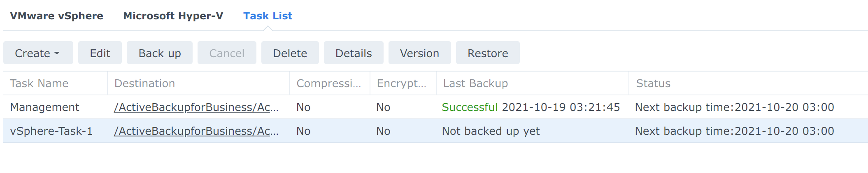
Task: Open vSphere-Task-1 destination path link
Action: [x=196, y=131]
